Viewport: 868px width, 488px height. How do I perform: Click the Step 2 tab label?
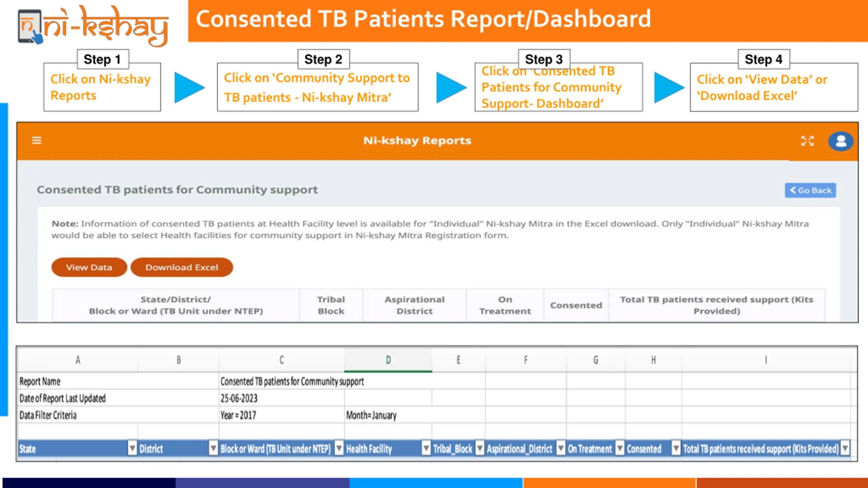(x=323, y=59)
